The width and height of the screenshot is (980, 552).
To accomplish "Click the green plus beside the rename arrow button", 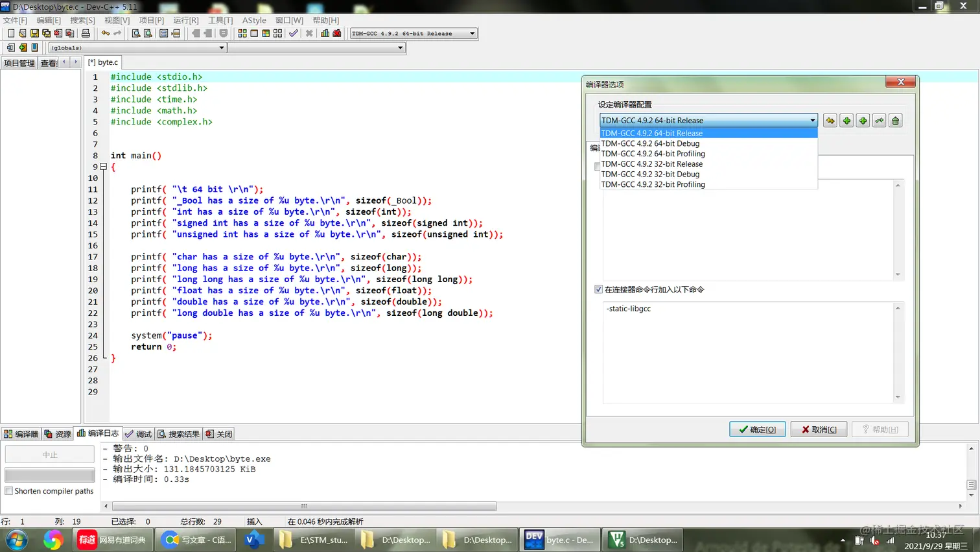I will tap(863, 121).
